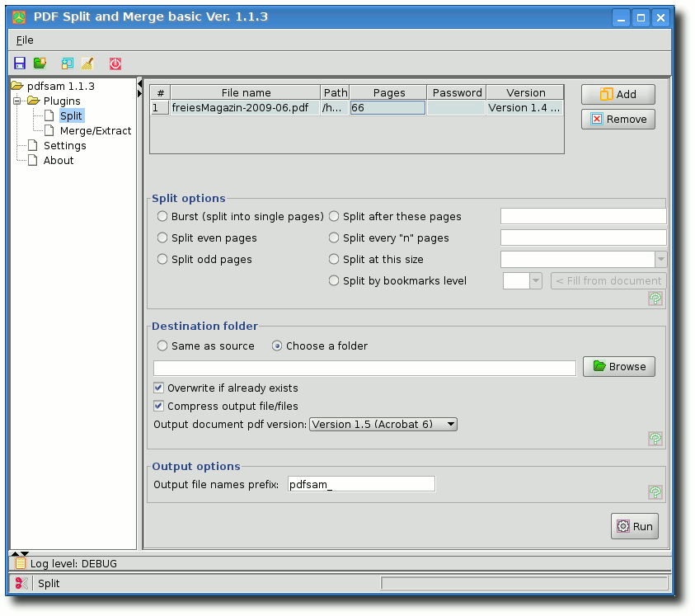Viewport: 695px width, 616px height.
Task: Click the destination folder path field
Action: 364,368
